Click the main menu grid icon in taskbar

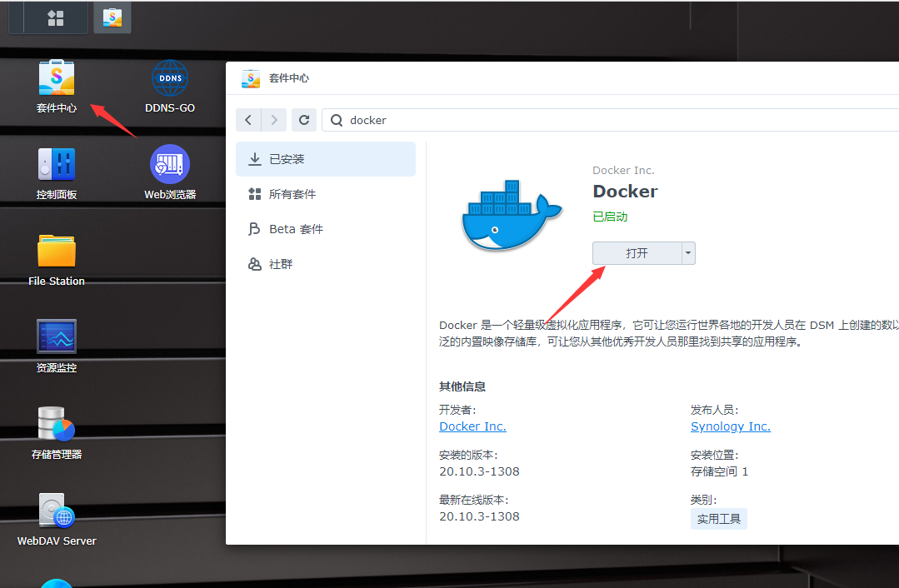(56, 17)
